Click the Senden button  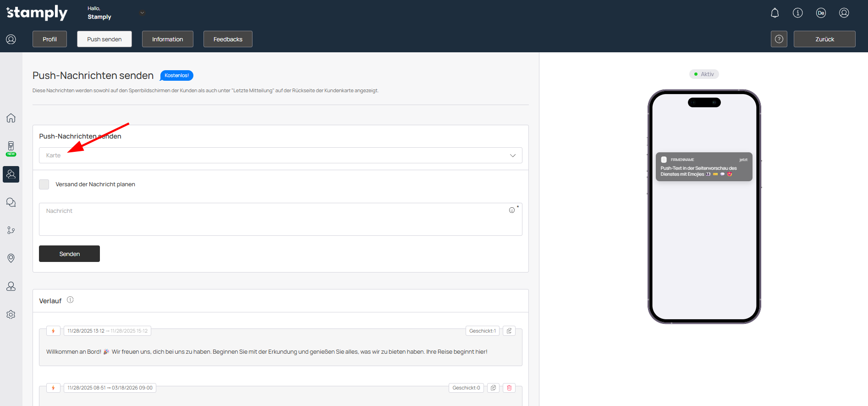69,254
